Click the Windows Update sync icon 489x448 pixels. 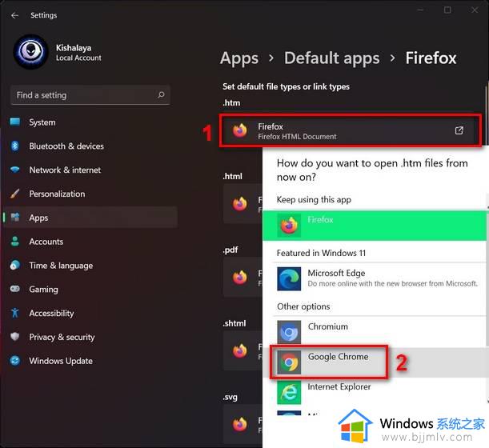(x=14, y=361)
